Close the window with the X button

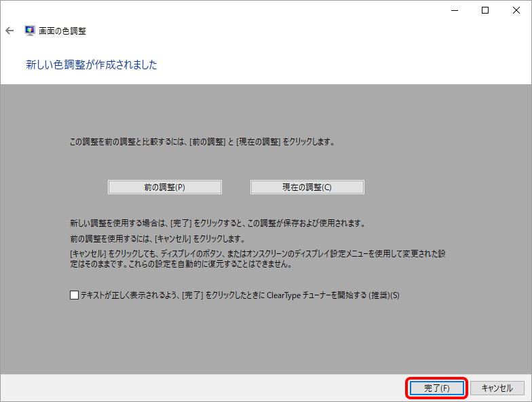[516, 10]
